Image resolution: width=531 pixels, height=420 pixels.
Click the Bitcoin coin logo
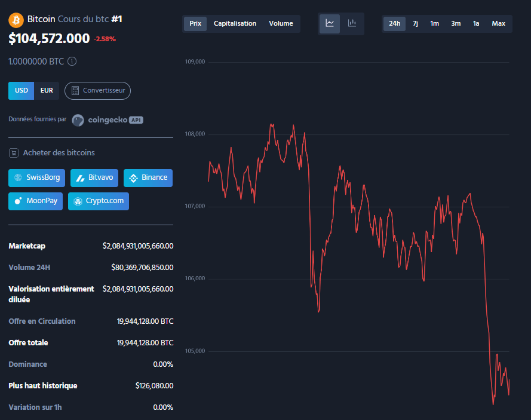(x=15, y=19)
